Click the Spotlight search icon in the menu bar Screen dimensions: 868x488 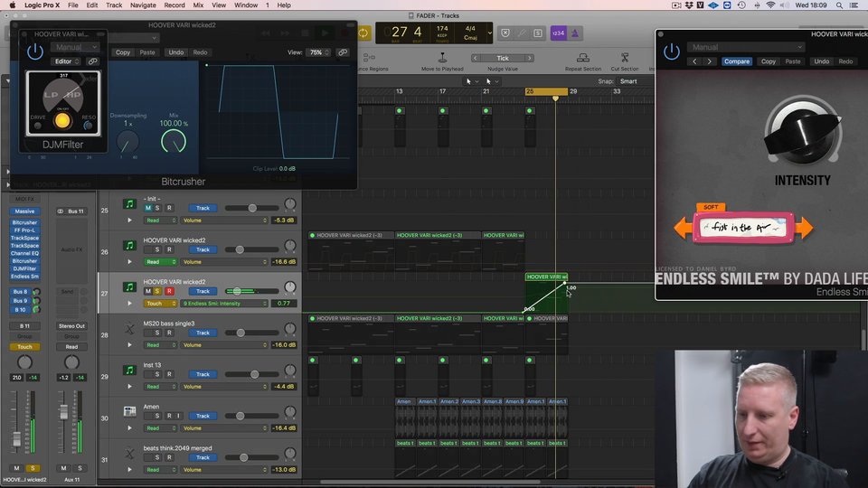tap(839, 5)
